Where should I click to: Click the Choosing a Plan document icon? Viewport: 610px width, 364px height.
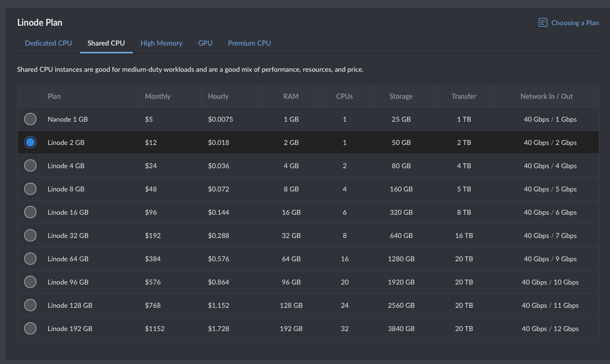pyautogui.click(x=543, y=23)
